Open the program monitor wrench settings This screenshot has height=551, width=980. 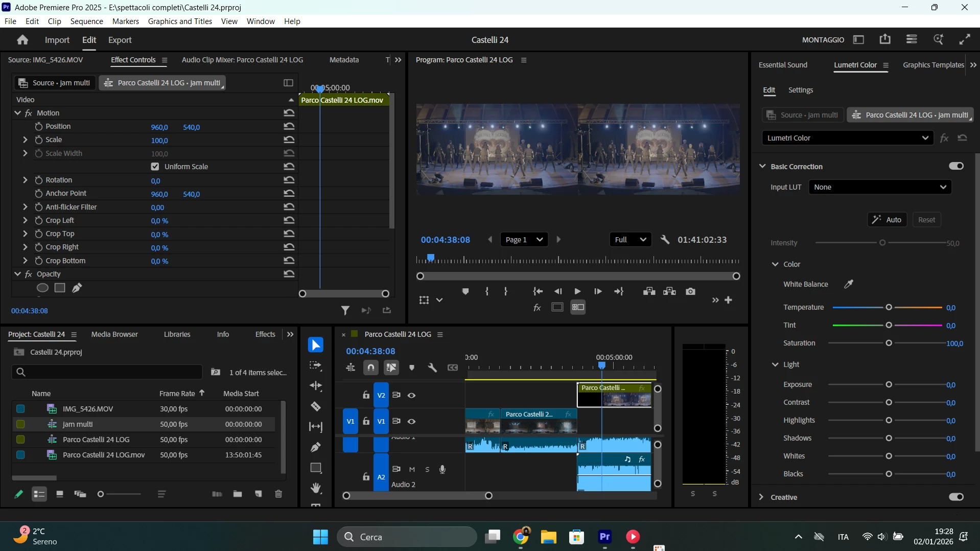point(665,240)
